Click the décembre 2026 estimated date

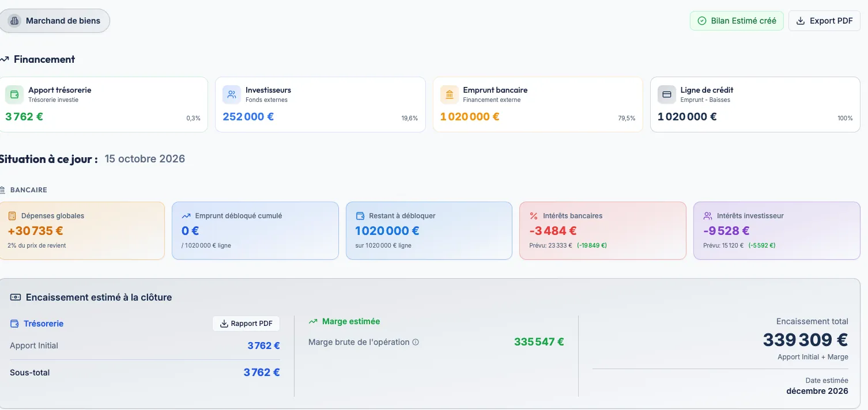tap(817, 391)
